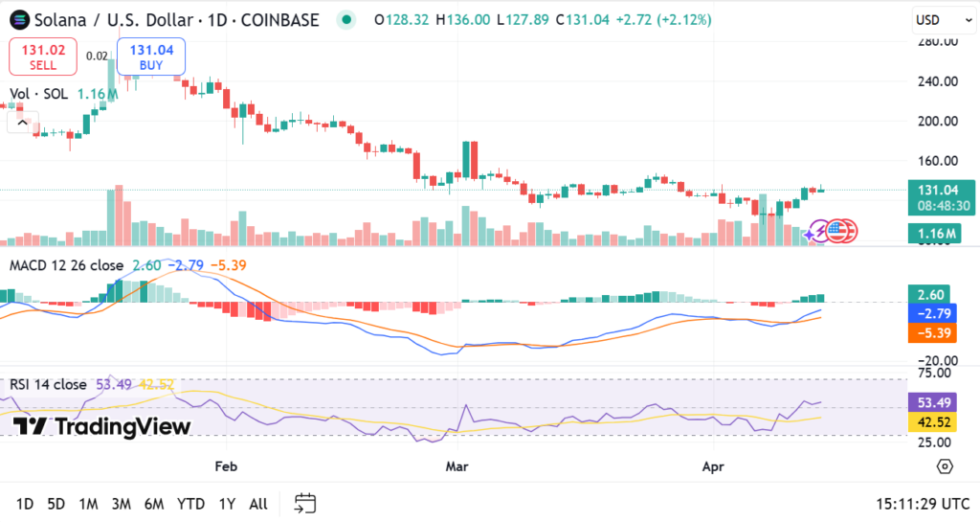Viewport: 980px width, 522px height.
Task: Collapse the indicator legend arrow
Action: click(23, 123)
